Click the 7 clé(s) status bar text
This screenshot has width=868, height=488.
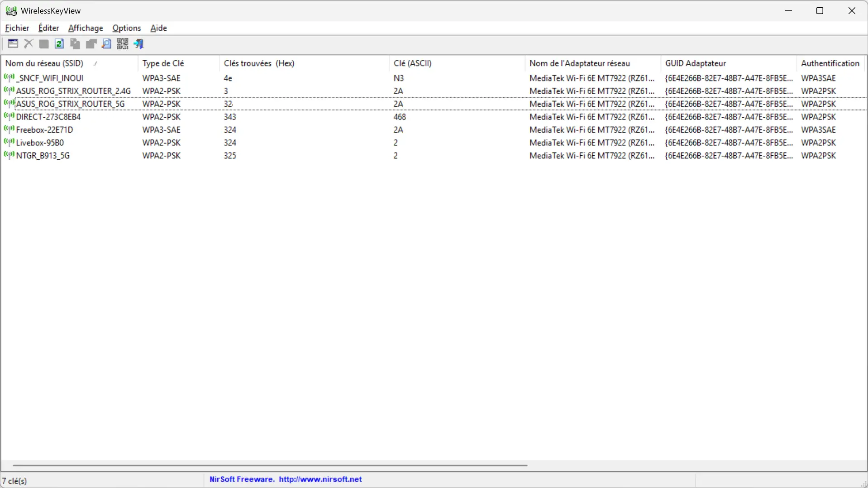click(15, 481)
